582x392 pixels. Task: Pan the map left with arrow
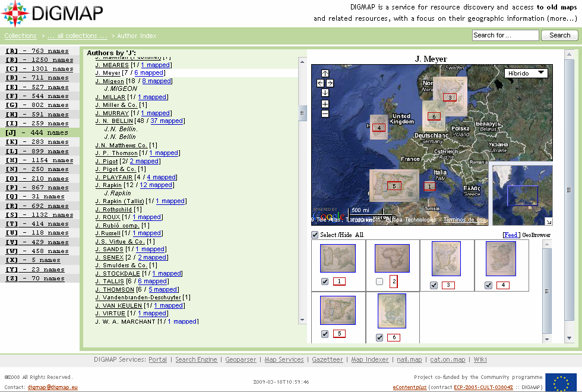pyautogui.click(x=320, y=83)
